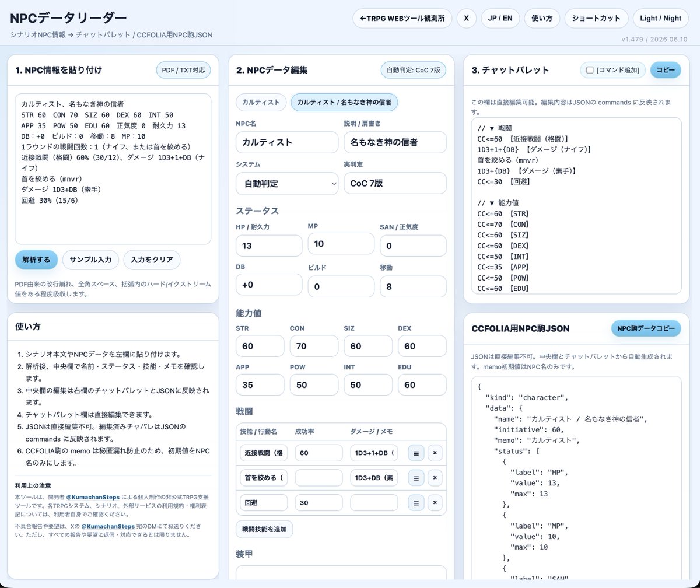Screen dimensions: 700x588
Task: Edit the 1D3+1+DB damage field
Action: tap(374, 453)
